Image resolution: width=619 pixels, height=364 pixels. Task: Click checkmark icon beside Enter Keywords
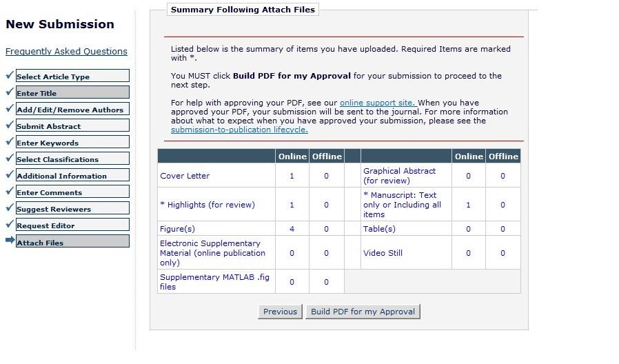10,141
